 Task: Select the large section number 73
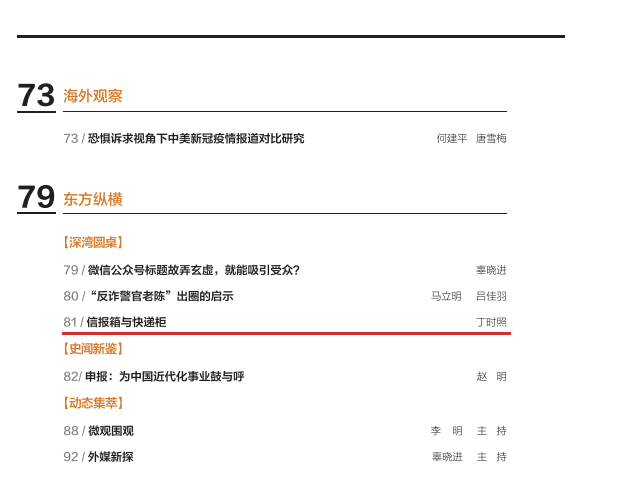(x=36, y=95)
